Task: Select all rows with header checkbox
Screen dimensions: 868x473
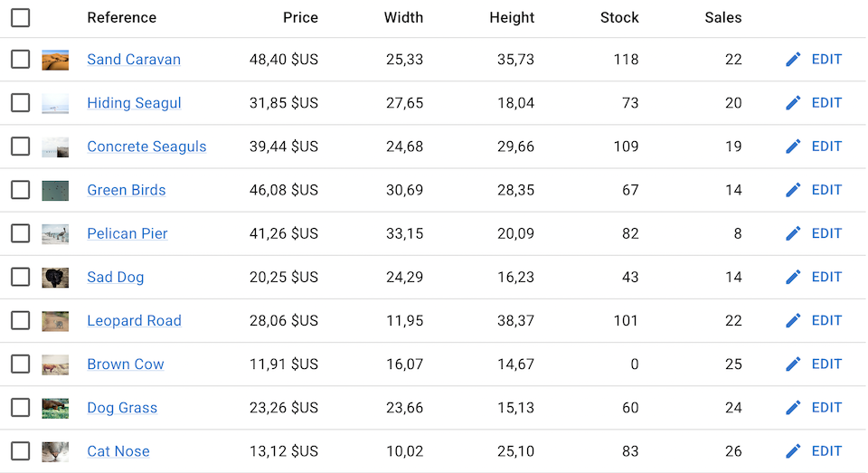Action: coord(21,17)
